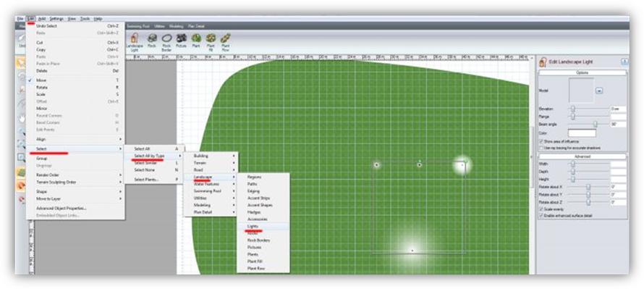The image size is (644, 289).
Task: Choose the Rock tool icon
Action: point(152,38)
